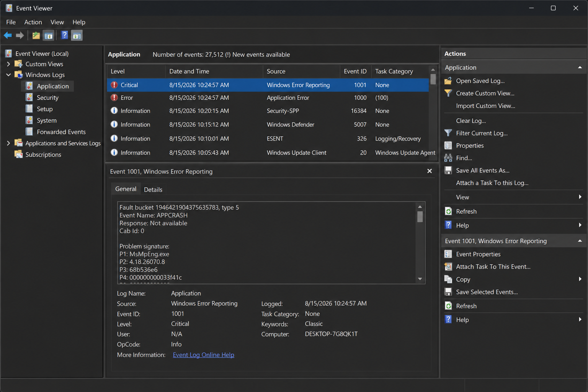Click the Attach Task To This Event icon
This screenshot has width=588, height=392.
[448, 266]
